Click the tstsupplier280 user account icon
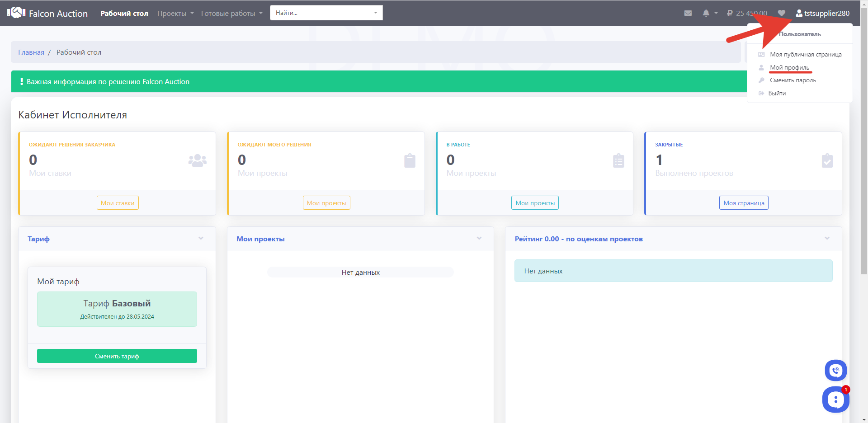Viewport: 868px width, 423px height. click(x=799, y=13)
